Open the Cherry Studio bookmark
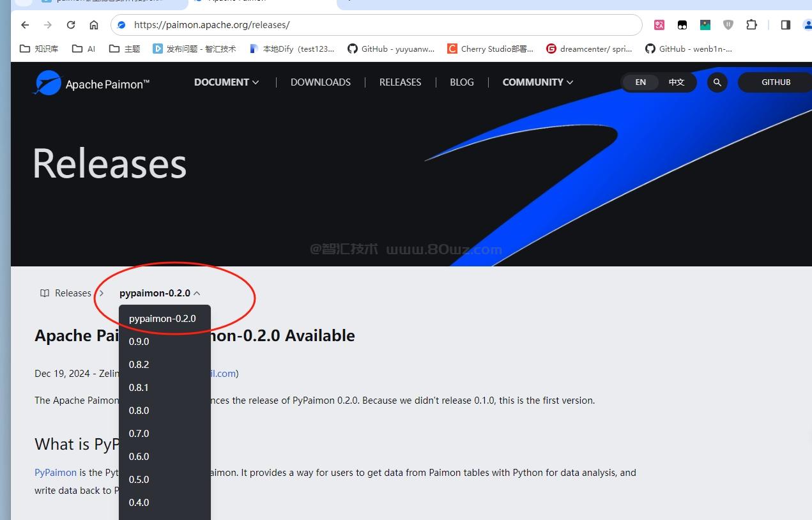 coord(490,49)
